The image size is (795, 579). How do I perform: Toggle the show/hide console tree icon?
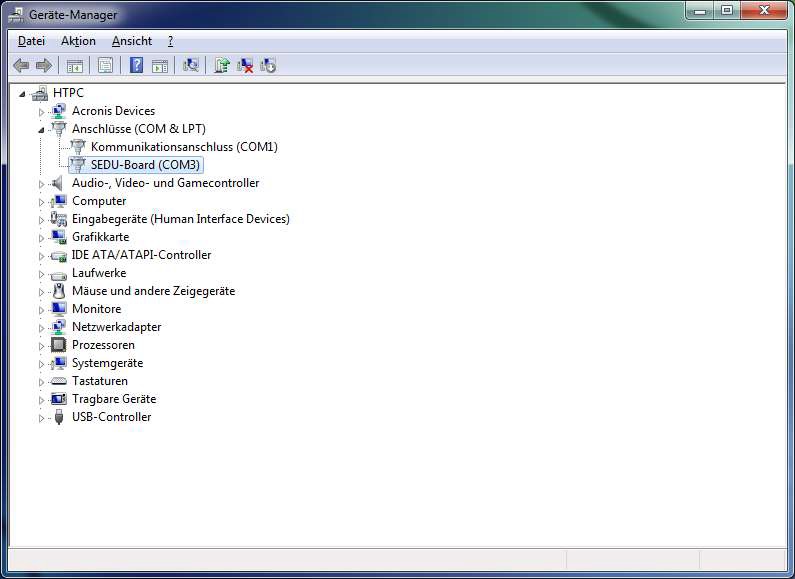(x=75, y=65)
